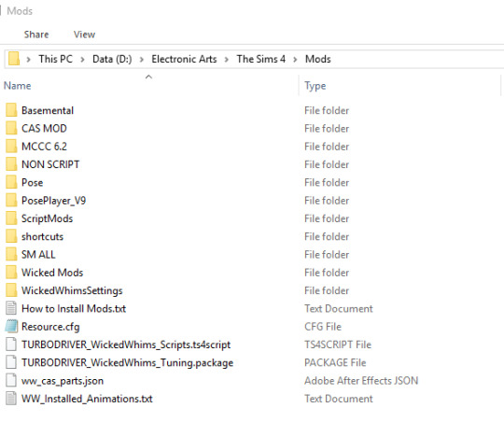Select the SM ALL folder name
The width and height of the screenshot is (504, 422).
click(38, 255)
